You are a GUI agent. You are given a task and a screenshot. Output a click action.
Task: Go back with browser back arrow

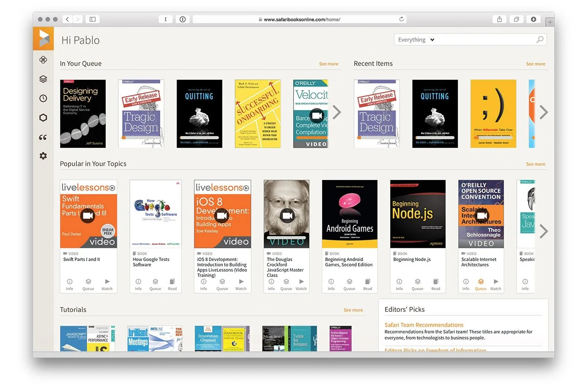point(67,19)
